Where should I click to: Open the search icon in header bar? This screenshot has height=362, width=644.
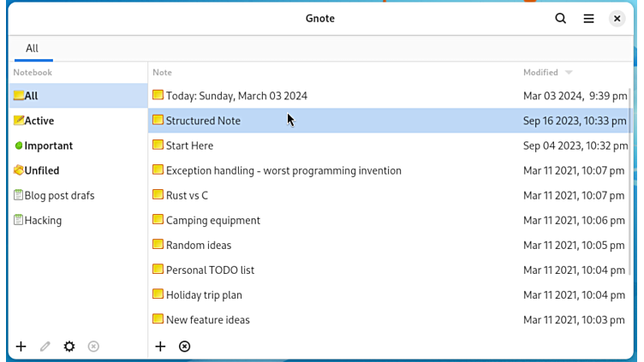pos(560,19)
